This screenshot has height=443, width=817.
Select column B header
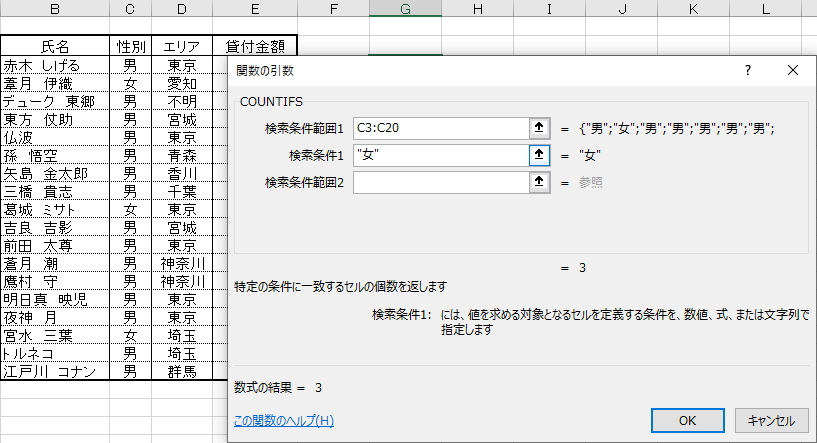tap(55, 9)
